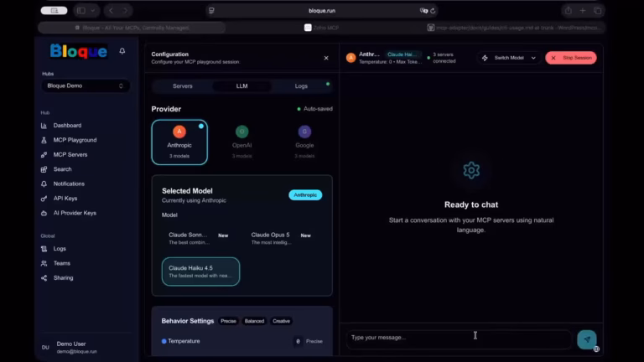This screenshot has height=362, width=644.
Task: Open Teams page
Action: point(61,263)
